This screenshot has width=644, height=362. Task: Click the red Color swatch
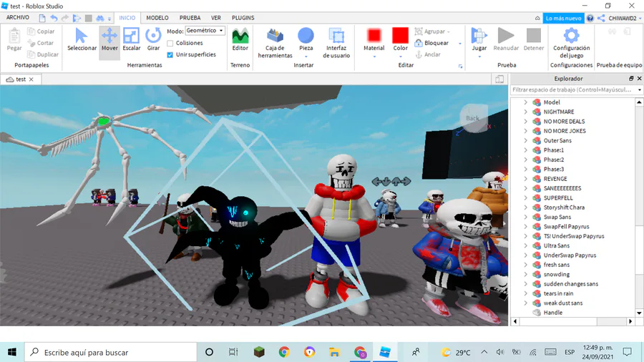tap(401, 36)
